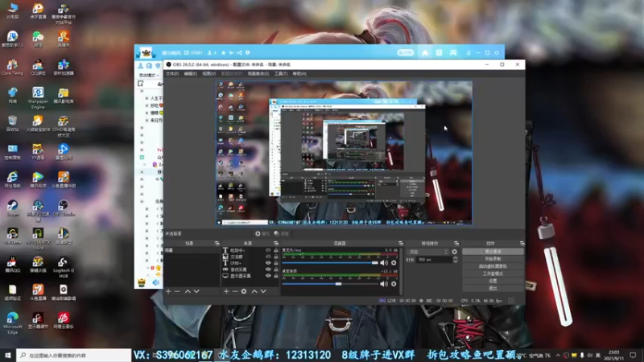Adjust the 桌面音频 volume slider

click(x=330, y=284)
